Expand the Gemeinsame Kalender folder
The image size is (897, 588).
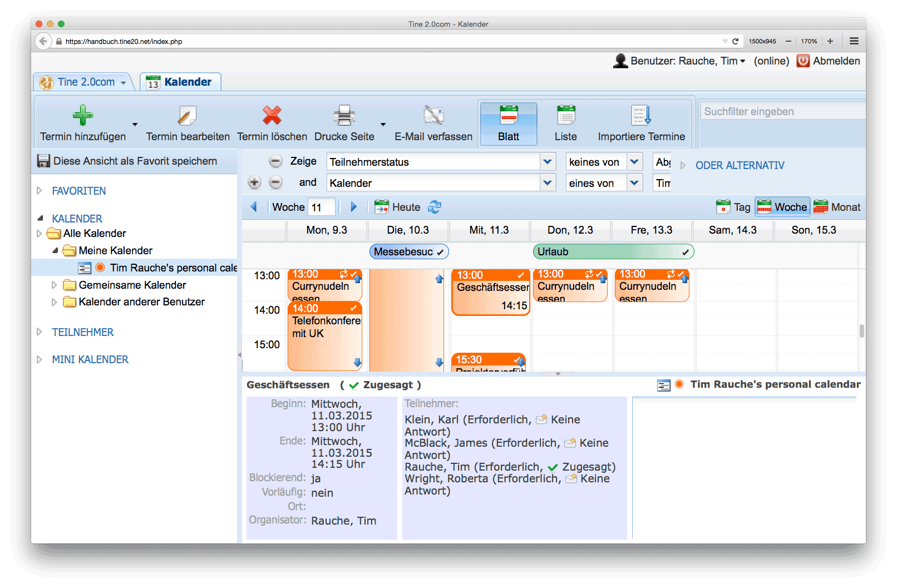coord(55,285)
